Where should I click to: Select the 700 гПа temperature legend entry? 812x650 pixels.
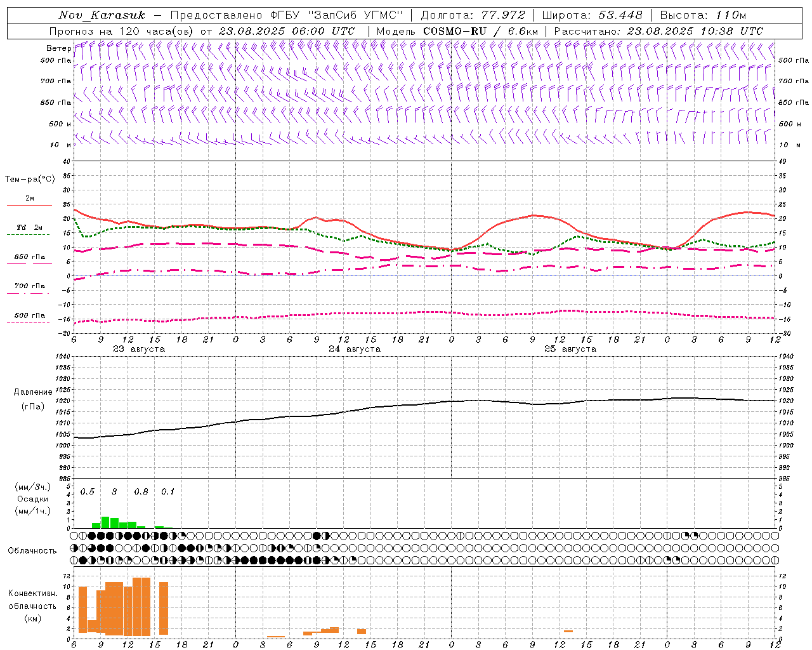click(x=29, y=286)
